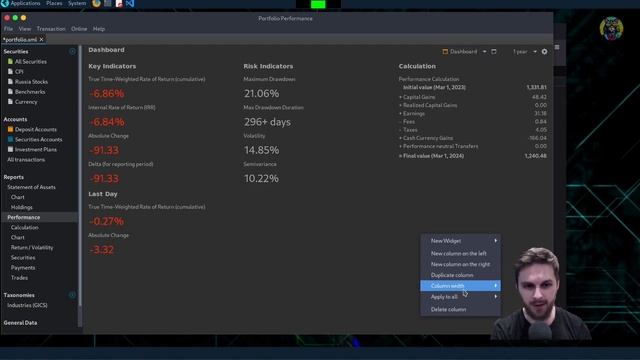Image resolution: width=640 pixels, height=360 pixels.
Task: Close the portfolio.xml tab
Action: 41,40
